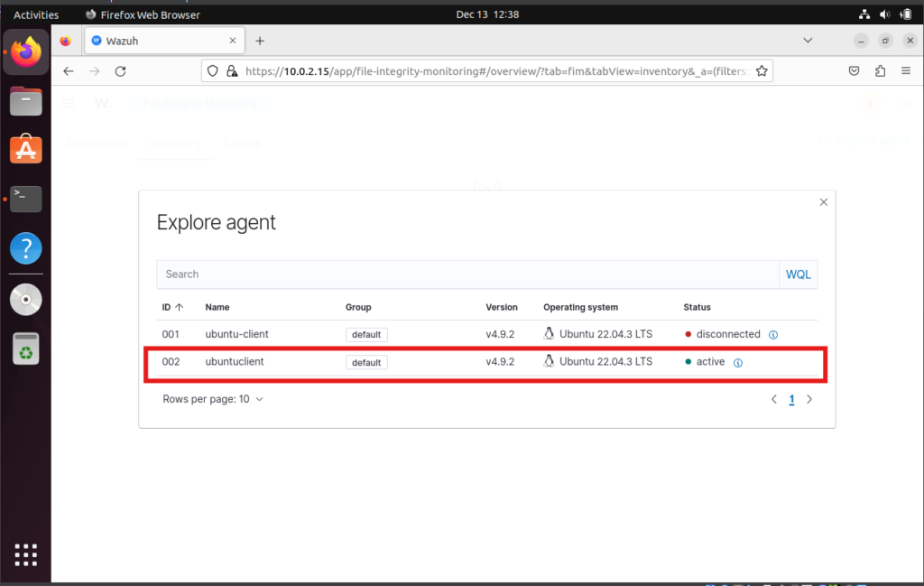This screenshot has height=586, width=924.
Task: Select page 1 of the agents table
Action: [x=791, y=400]
